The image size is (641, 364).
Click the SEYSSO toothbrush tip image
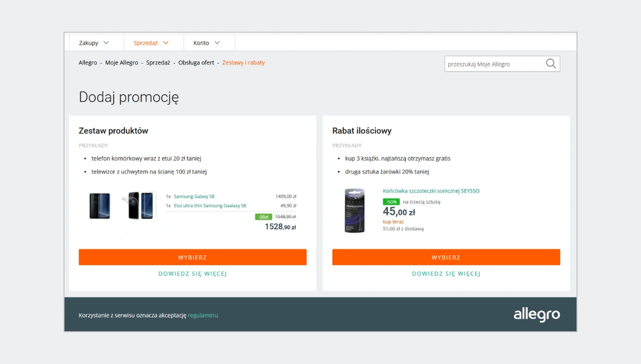[x=355, y=210]
